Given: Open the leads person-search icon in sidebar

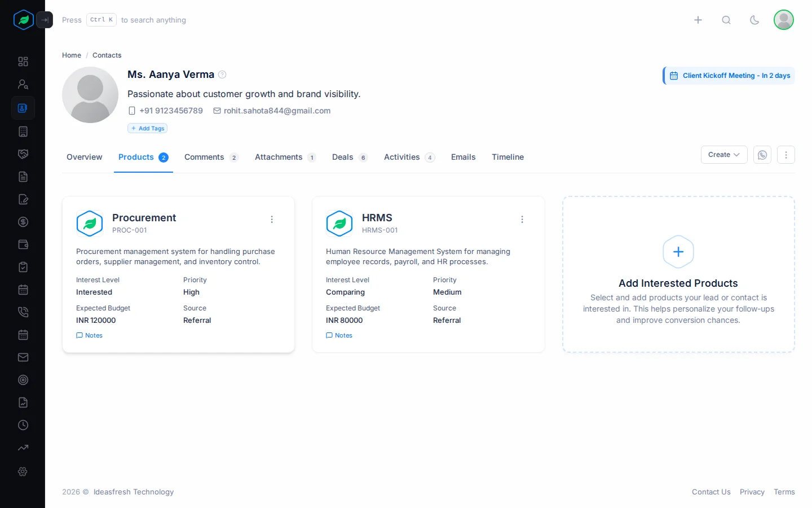Looking at the screenshot, I should coord(23,84).
